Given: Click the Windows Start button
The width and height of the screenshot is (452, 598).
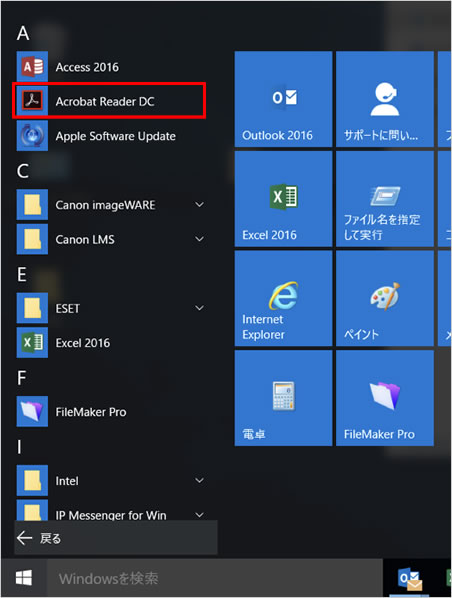Looking at the screenshot, I should click(x=24, y=578).
